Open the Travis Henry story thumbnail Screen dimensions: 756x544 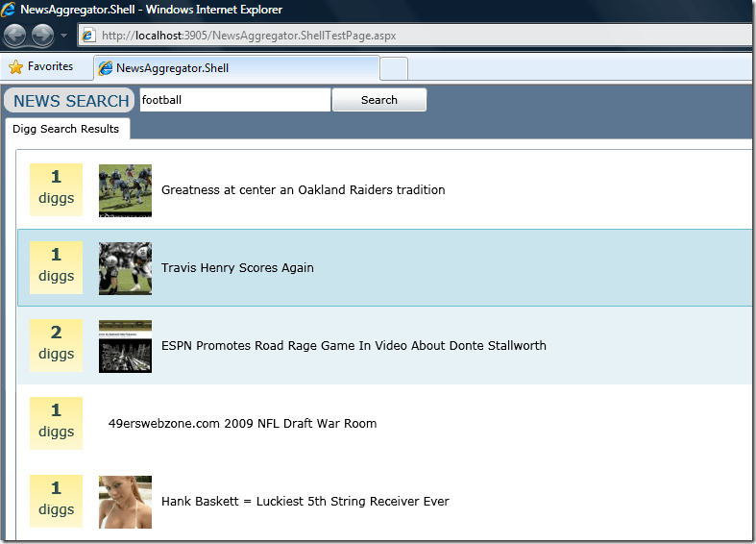point(125,268)
